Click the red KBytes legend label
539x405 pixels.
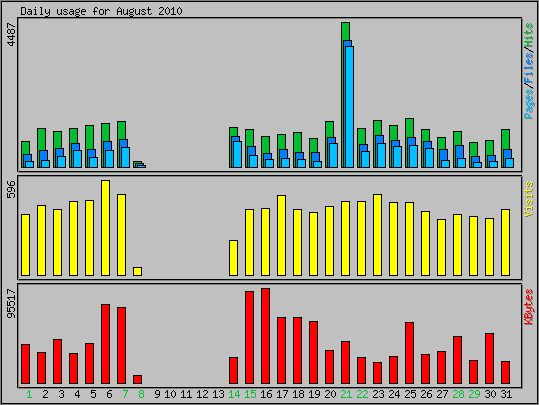[x=529, y=307]
